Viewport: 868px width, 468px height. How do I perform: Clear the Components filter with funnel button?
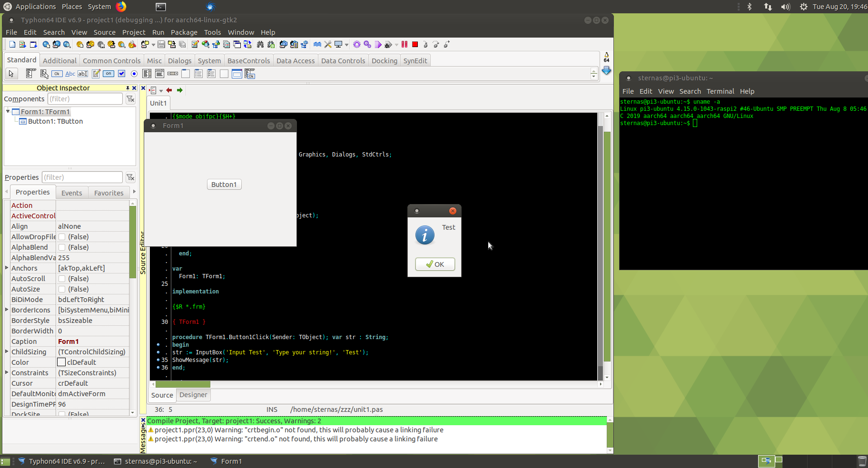(x=130, y=99)
